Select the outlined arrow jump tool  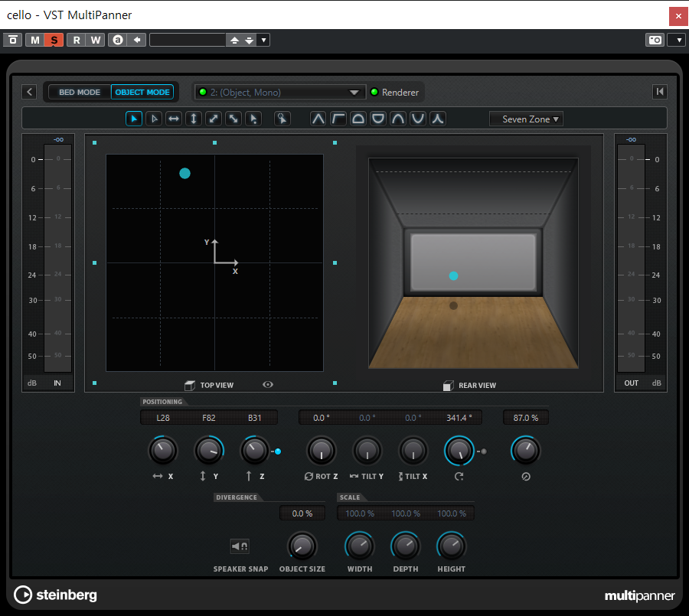tap(154, 119)
